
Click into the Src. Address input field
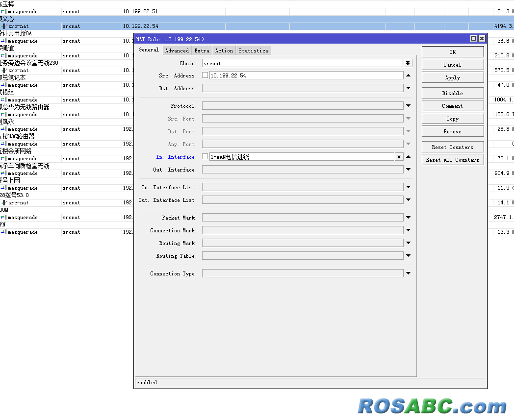click(x=304, y=75)
